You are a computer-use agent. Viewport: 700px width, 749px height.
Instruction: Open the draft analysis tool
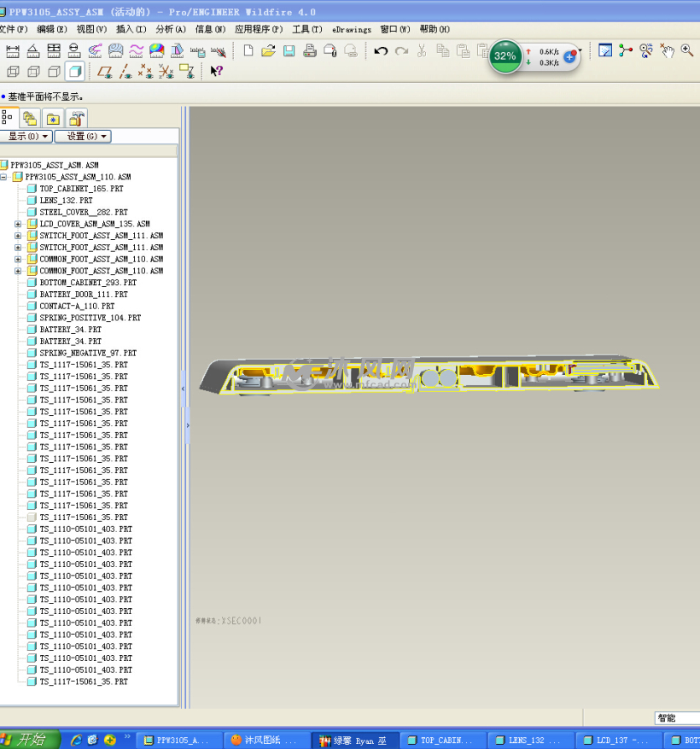tap(178, 50)
